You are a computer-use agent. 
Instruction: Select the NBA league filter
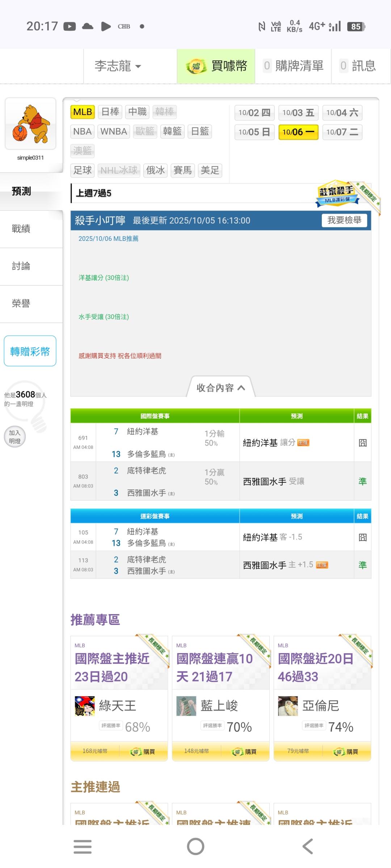coord(82,131)
